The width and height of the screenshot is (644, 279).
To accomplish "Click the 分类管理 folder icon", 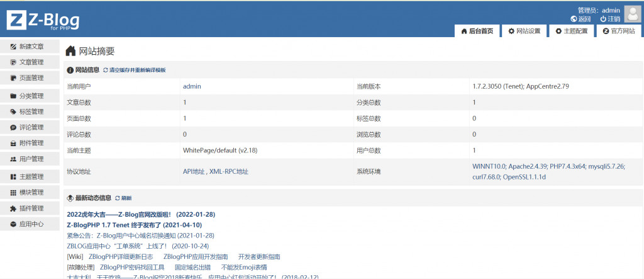I will pyautogui.click(x=13, y=96).
